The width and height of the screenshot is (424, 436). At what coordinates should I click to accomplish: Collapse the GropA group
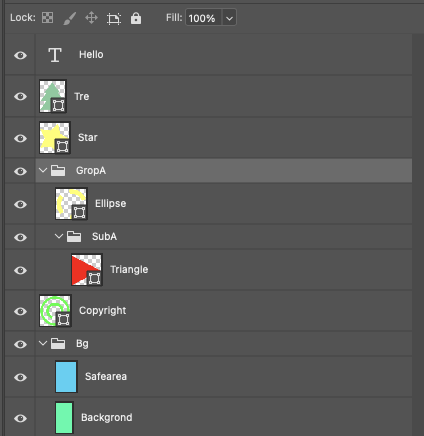[x=43, y=170]
